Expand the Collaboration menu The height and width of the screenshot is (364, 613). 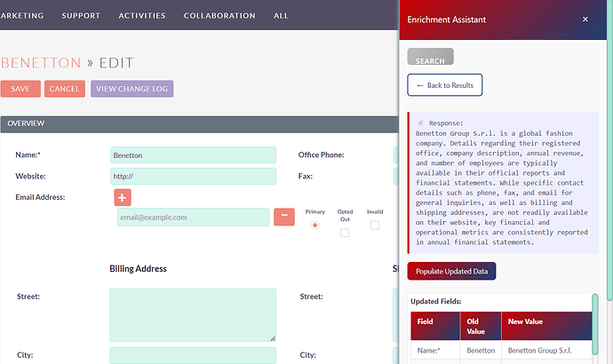click(x=219, y=16)
